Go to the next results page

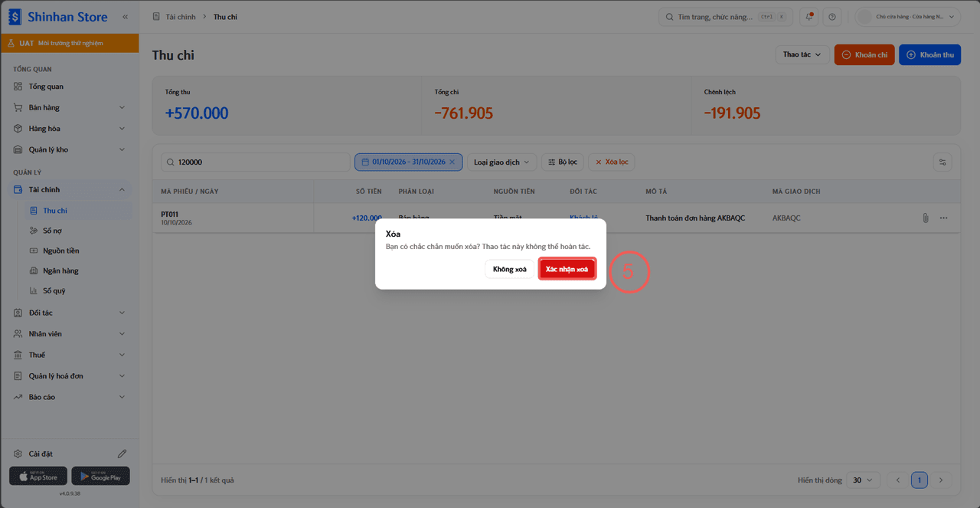pos(940,480)
